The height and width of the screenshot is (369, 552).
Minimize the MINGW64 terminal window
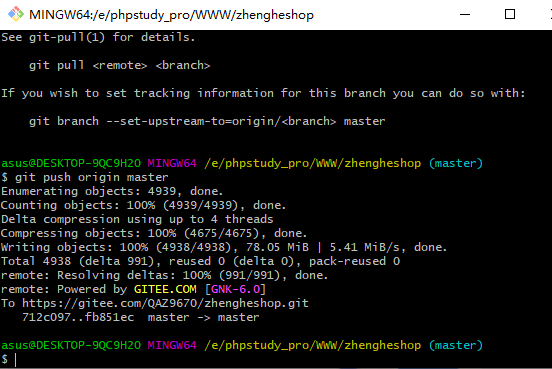click(x=465, y=14)
